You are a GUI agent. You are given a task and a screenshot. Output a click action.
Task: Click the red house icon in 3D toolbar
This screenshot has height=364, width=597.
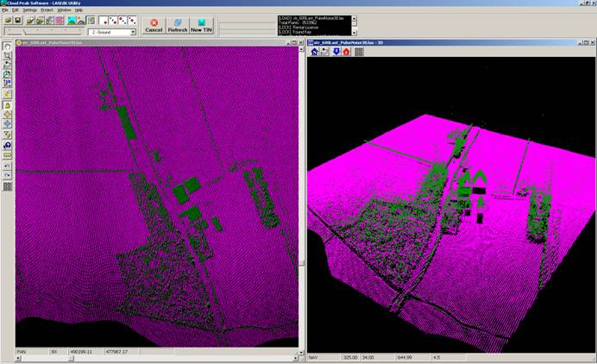[x=346, y=52]
